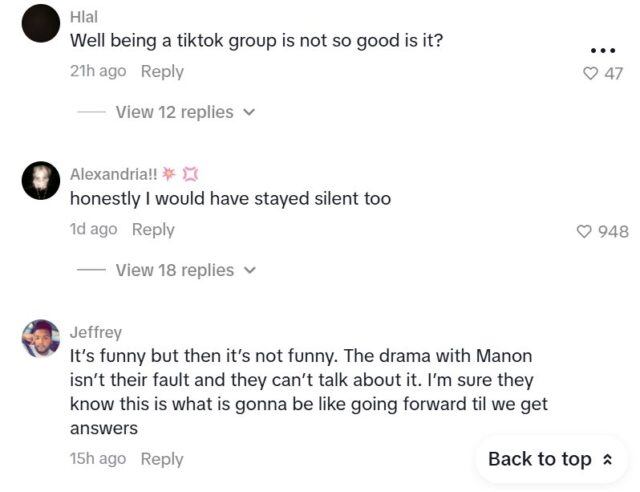The image size is (640, 492).
Task: Click the chevron beside View 18 replies
Action: coord(250,271)
